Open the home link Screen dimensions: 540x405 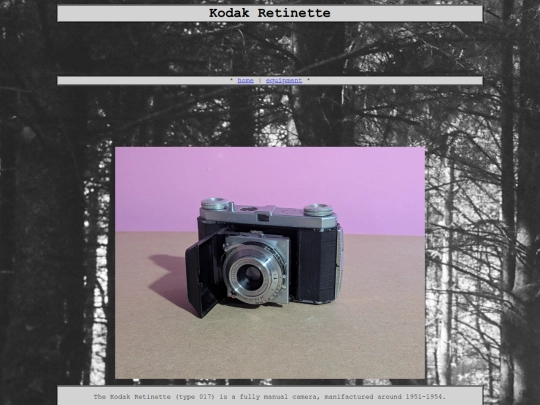[x=246, y=80]
